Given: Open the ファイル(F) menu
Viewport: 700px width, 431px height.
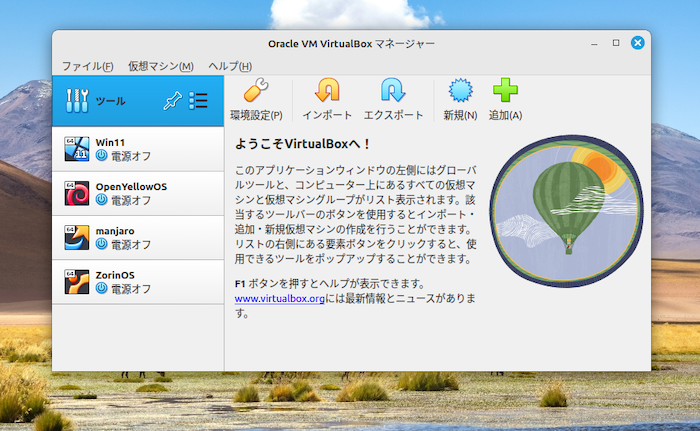Looking at the screenshot, I should (88, 66).
